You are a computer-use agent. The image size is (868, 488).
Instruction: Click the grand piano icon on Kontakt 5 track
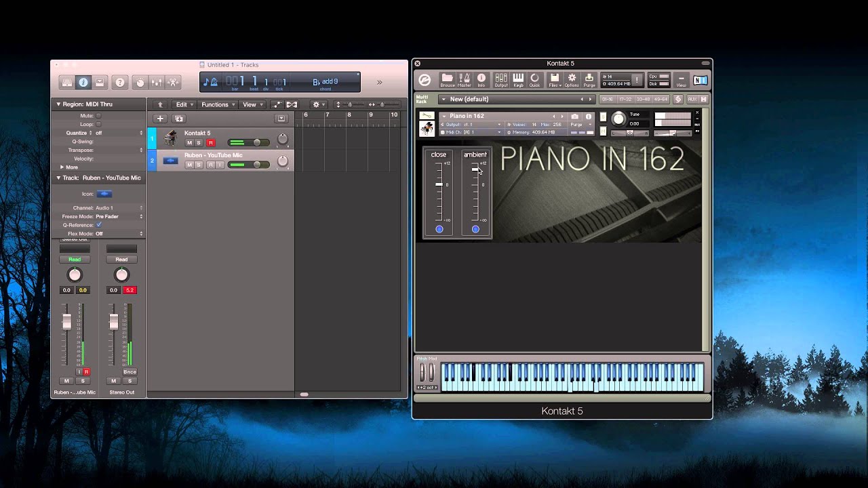click(x=170, y=138)
